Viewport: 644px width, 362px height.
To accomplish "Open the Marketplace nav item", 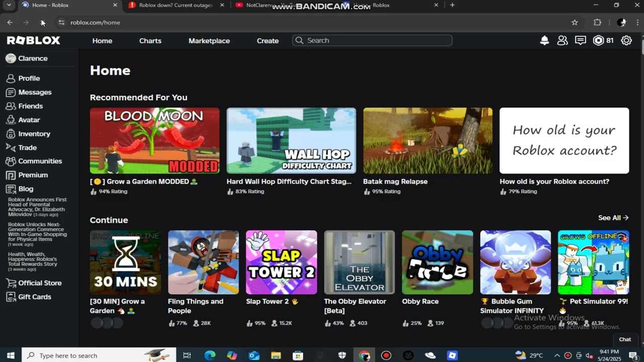I will point(209,41).
